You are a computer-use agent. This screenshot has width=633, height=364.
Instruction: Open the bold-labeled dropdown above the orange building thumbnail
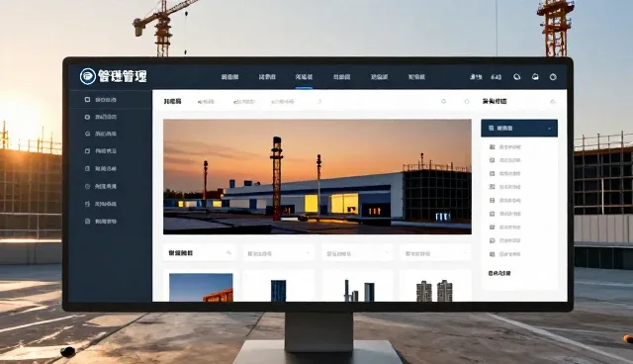point(200,253)
